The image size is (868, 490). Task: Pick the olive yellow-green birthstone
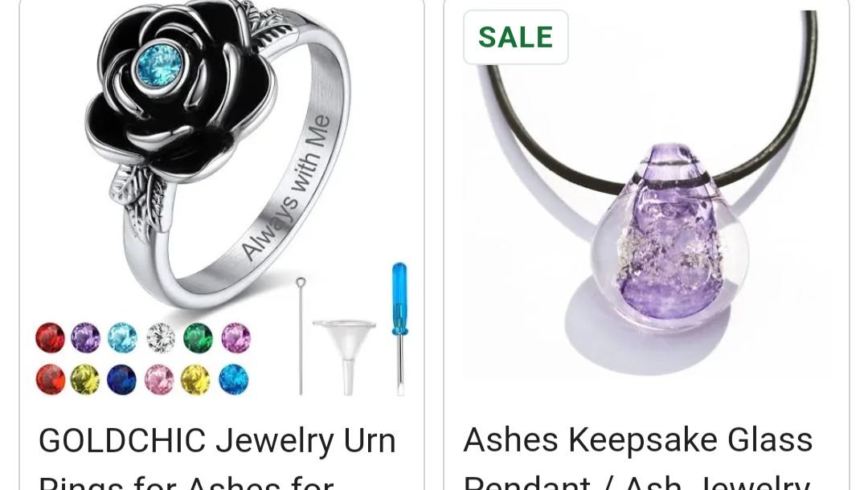click(85, 379)
